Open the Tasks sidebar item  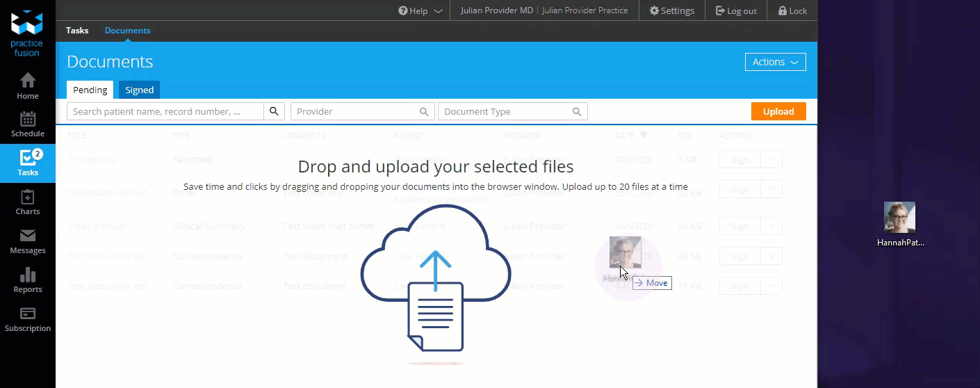click(x=28, y=163)
